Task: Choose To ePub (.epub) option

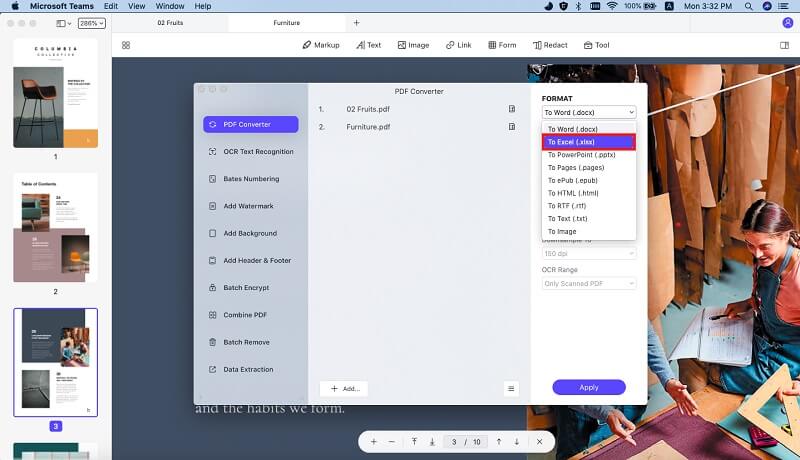Action: click(589, 180)
